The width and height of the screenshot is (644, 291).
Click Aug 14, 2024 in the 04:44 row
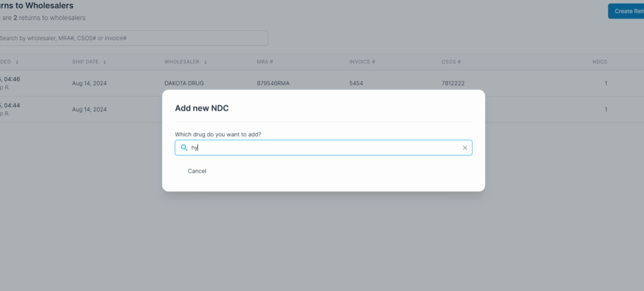pyautogui.click(x=89, y=109)
